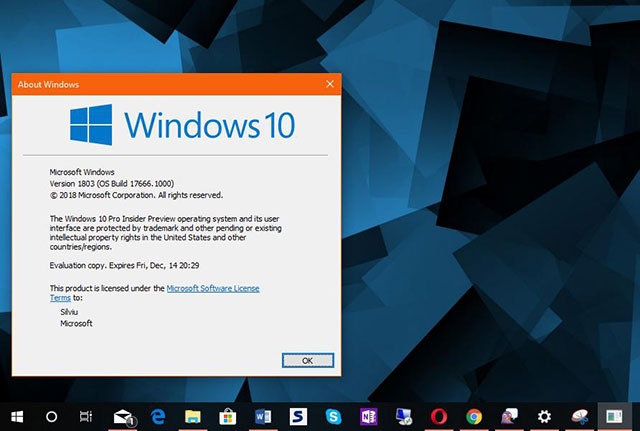
Task: Open the Start menu from the taskbar
Action: (17, 417)
